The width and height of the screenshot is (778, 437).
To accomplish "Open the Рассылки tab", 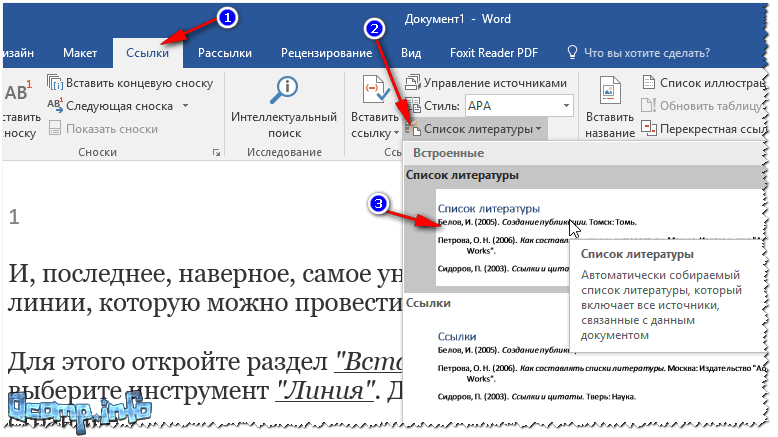I will click(225, 53).
